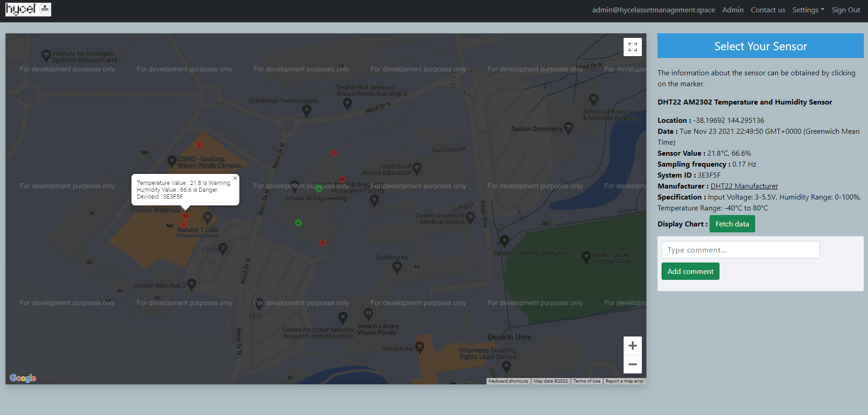Open the Admin page
868x415 pixels.
tap(733, 10)
